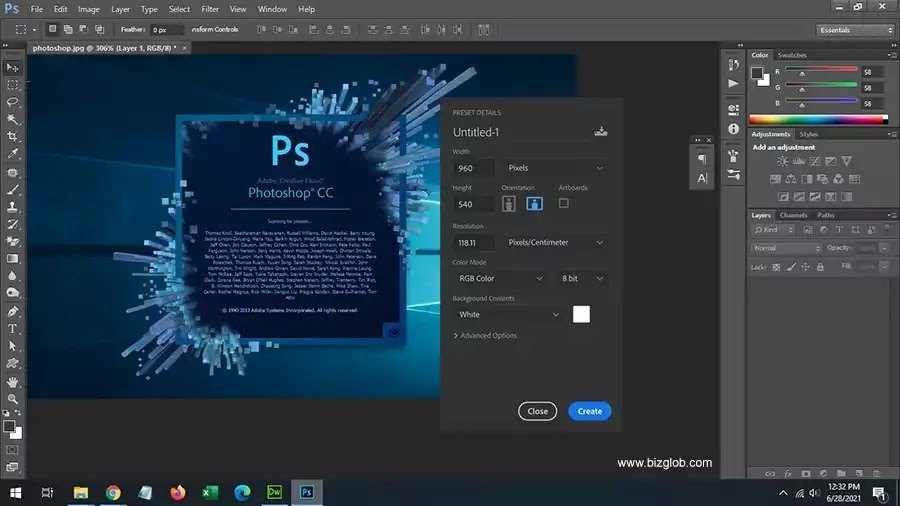The image size is (900, 506).
Task: Open the width units Pixels dropdown
Action: point(555,168)
